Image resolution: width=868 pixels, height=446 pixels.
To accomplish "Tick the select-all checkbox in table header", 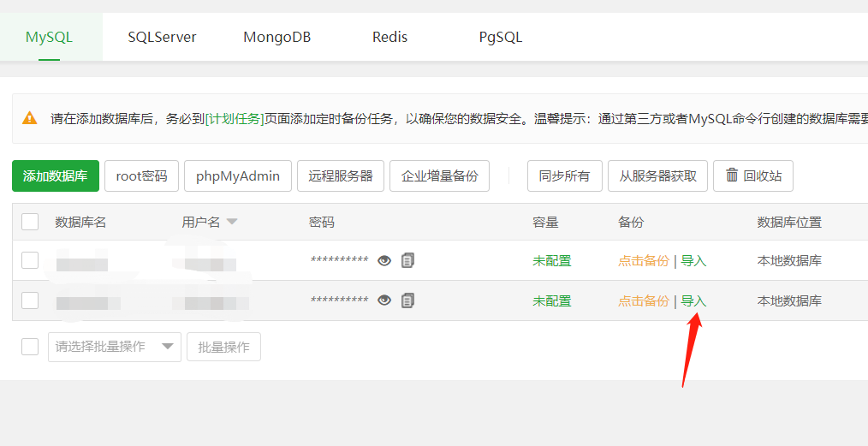I will pyautogui.click(x=30, y=222).
